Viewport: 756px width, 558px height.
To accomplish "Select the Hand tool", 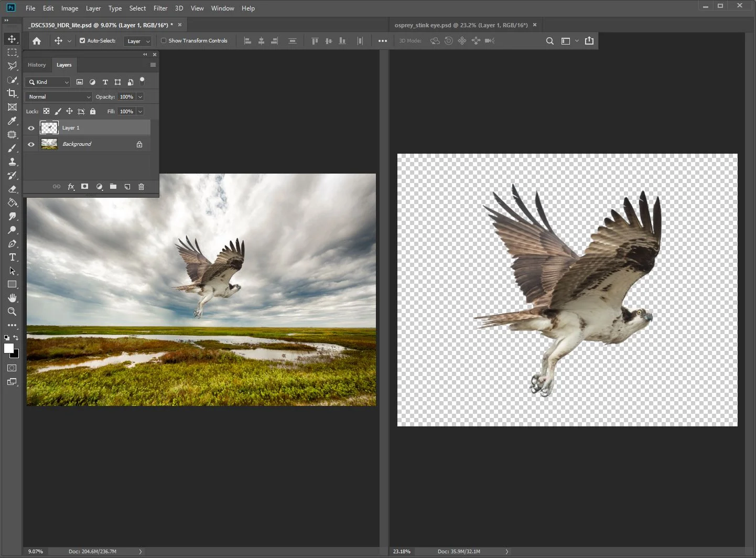I will click(12, 298).
